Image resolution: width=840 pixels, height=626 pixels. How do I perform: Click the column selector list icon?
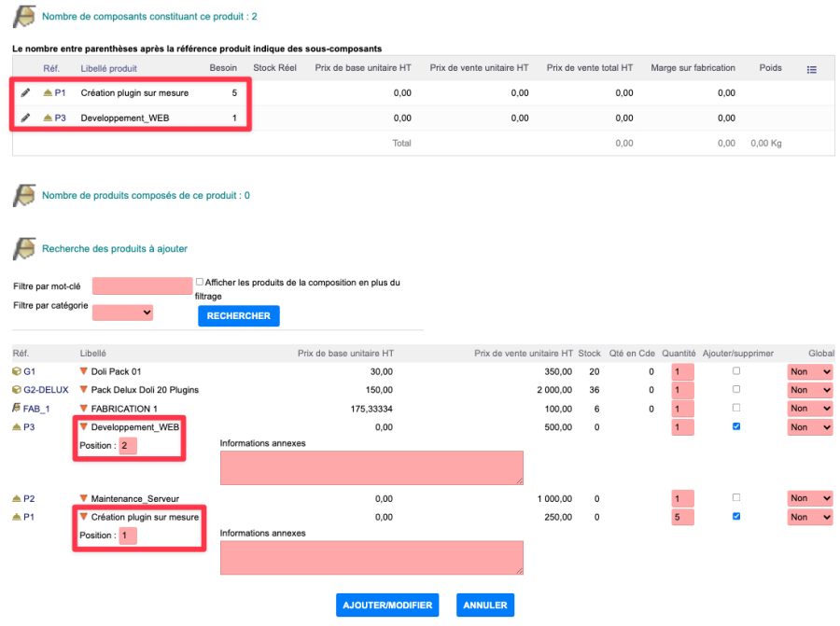[811, 69]
